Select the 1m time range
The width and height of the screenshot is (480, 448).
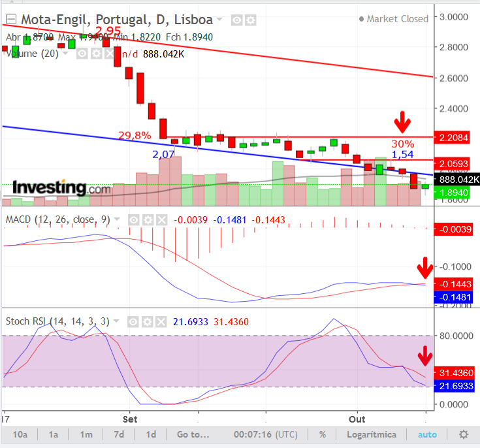coord(86,434)
